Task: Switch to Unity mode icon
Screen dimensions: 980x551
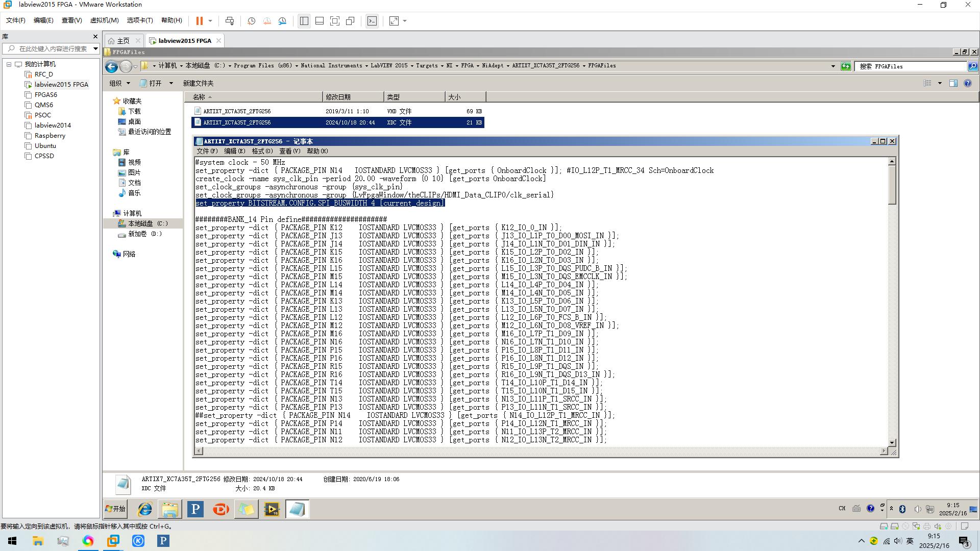Action: (350, 21)
